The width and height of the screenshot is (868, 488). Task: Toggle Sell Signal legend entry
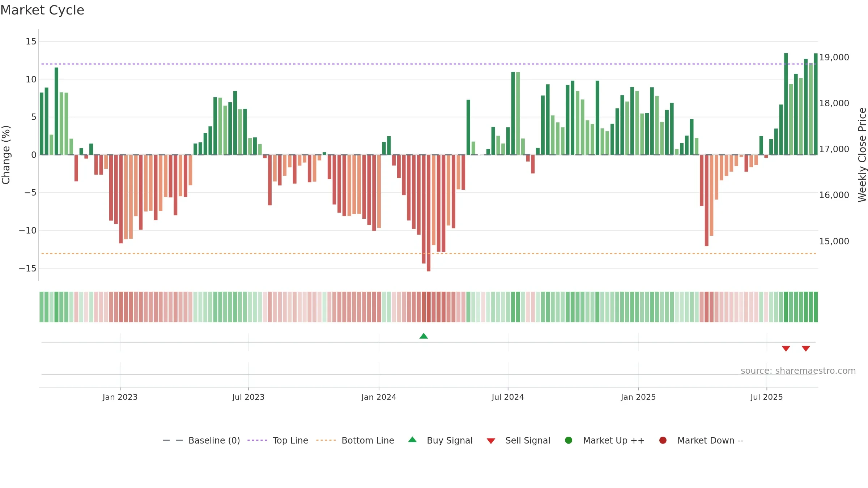coord(518,440)
